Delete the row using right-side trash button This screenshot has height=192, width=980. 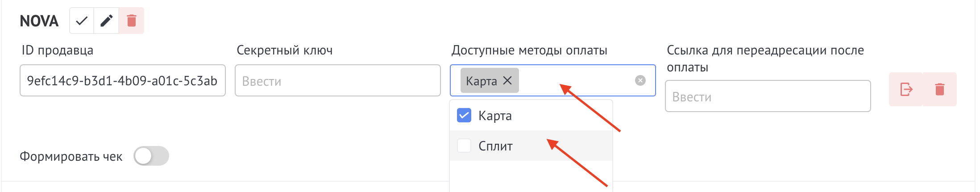(940, 89)
